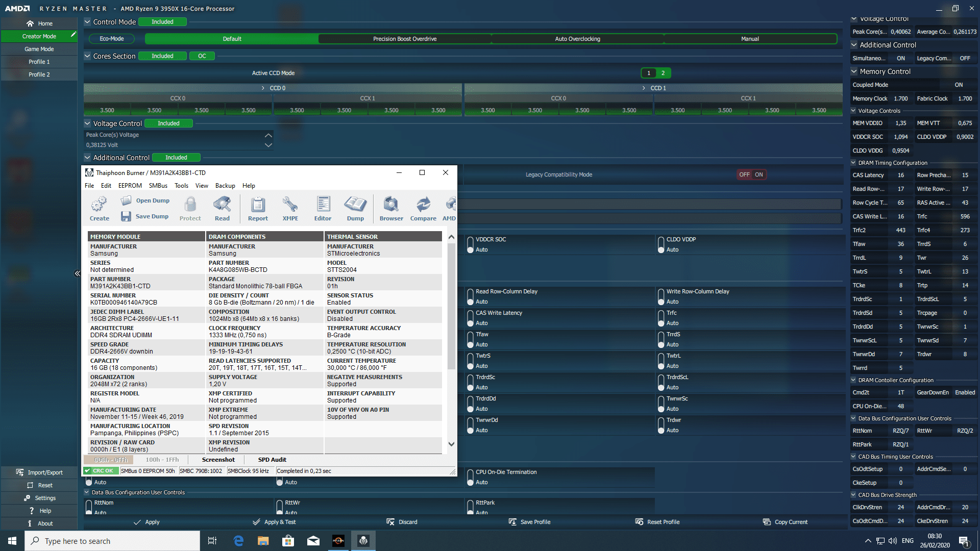The image size is (980, 551).
Task: Switch Legacy Compatibility Mode to ON
Action: (x=759, y=174)
